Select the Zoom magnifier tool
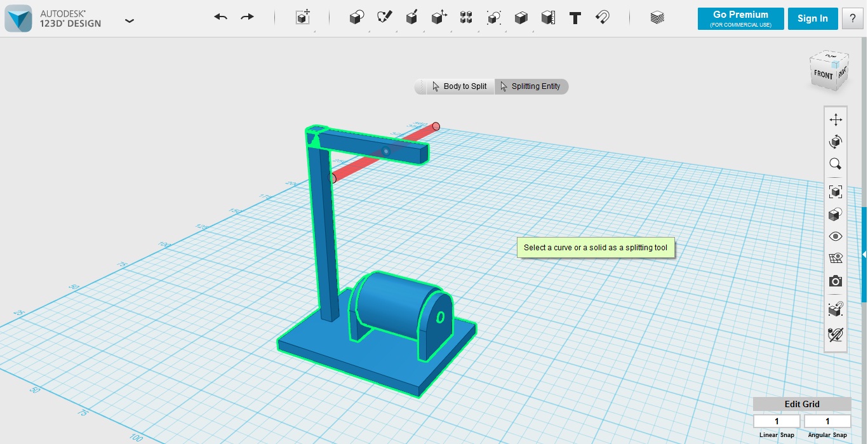 [x=836, y=164]
